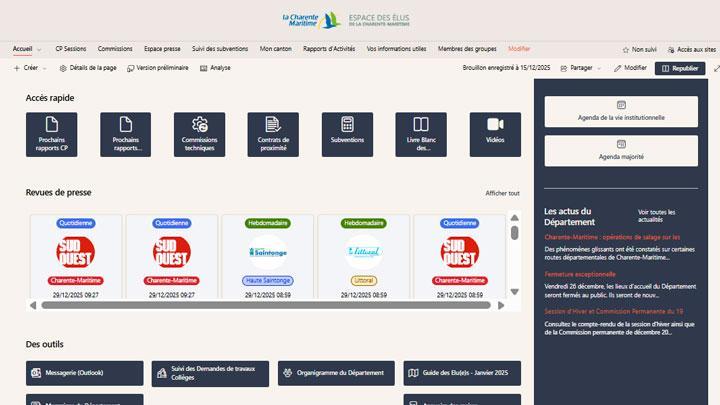Click the Accueil navigation tab

pos(22,49)
